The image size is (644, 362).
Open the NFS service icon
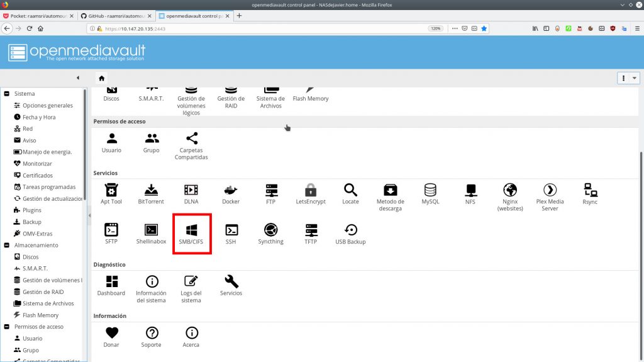click(470, 194)
